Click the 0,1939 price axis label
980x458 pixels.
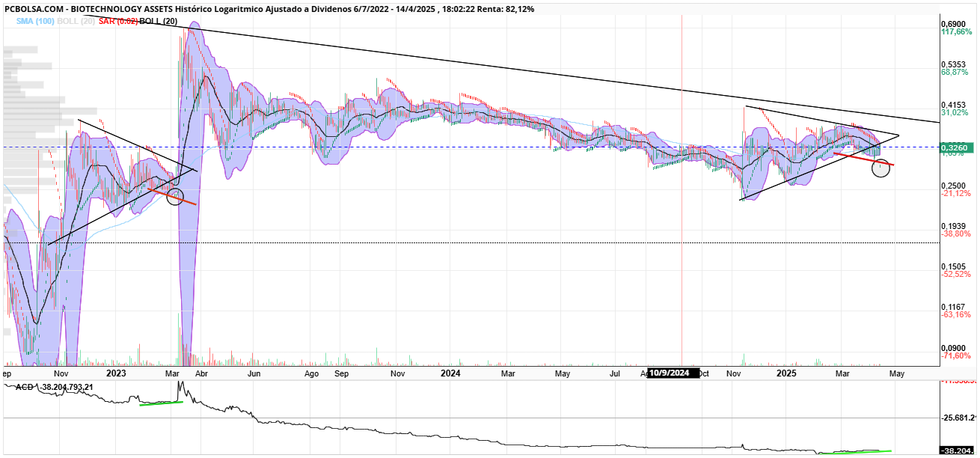tap(953, 226)
